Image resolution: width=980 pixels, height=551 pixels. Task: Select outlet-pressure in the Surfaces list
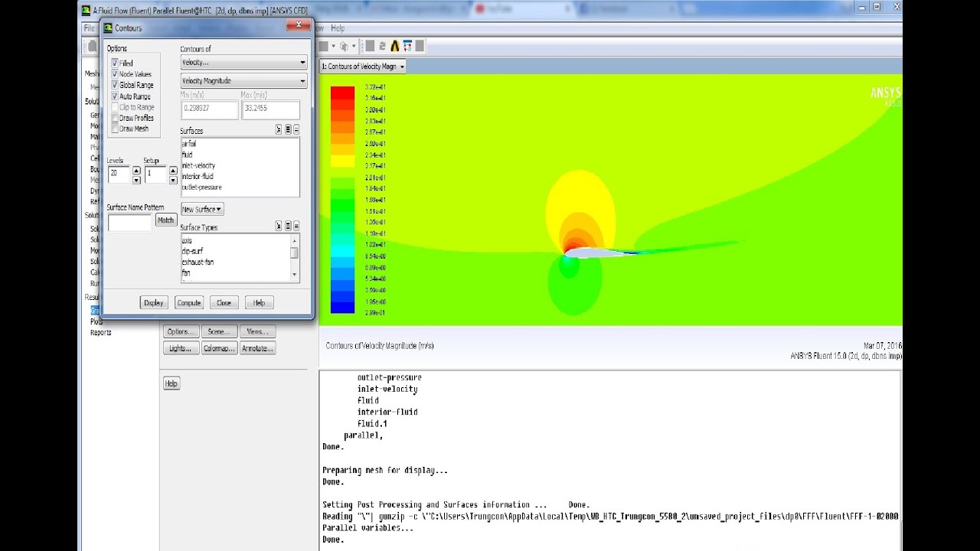[201, 187]
